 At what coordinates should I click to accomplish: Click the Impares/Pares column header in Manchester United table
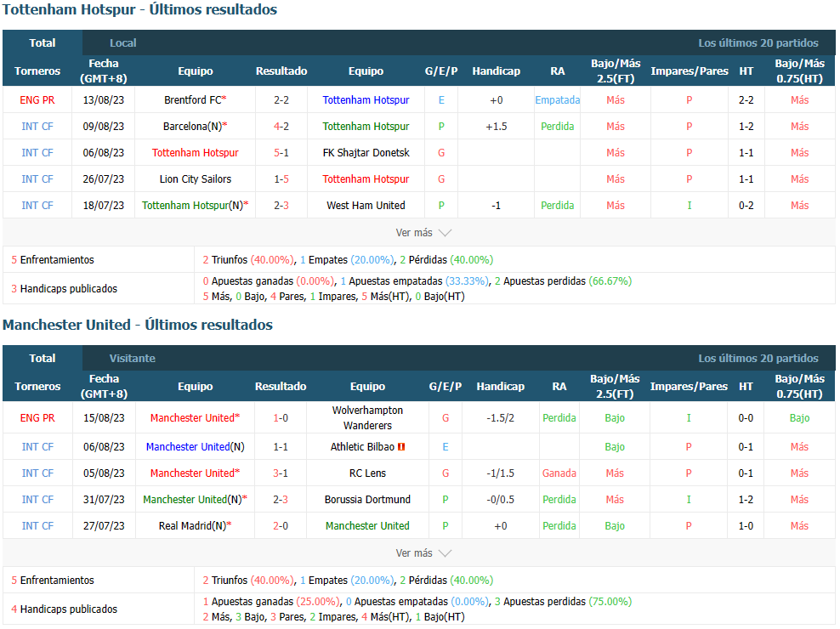(689, 386)
